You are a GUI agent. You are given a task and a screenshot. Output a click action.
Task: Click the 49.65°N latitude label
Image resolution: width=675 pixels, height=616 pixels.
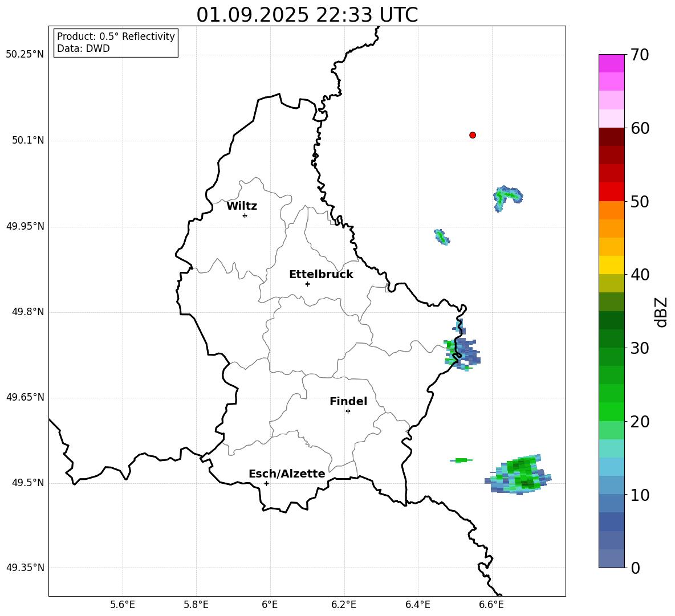[x=25, y=397]
